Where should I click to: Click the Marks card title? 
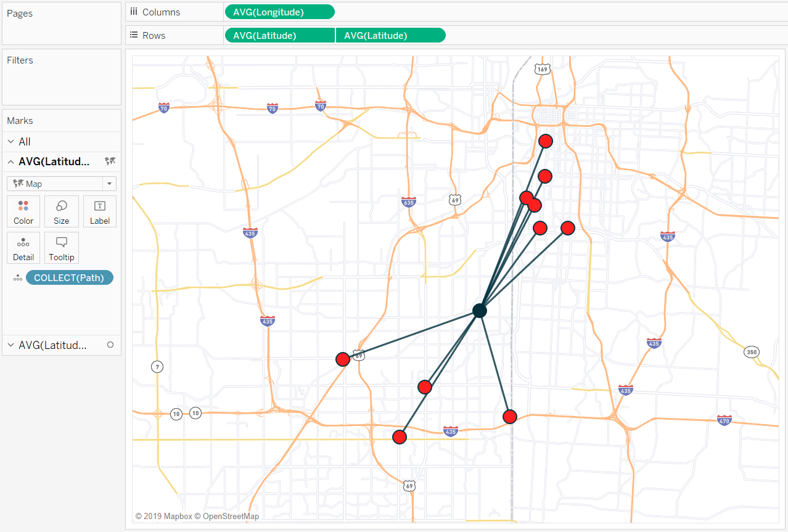20,121
